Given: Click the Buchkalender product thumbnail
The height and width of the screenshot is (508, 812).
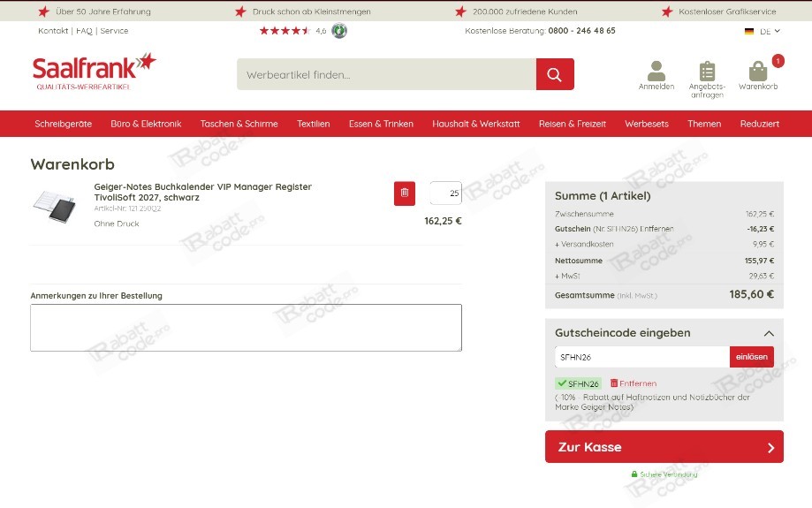Looking at the screenshot, I should tap(55, 207).
